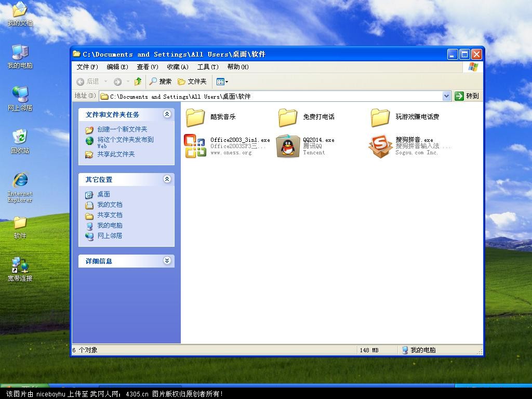
Task: Open the 酷我音乐 folder icon
Action: [195, 117]
